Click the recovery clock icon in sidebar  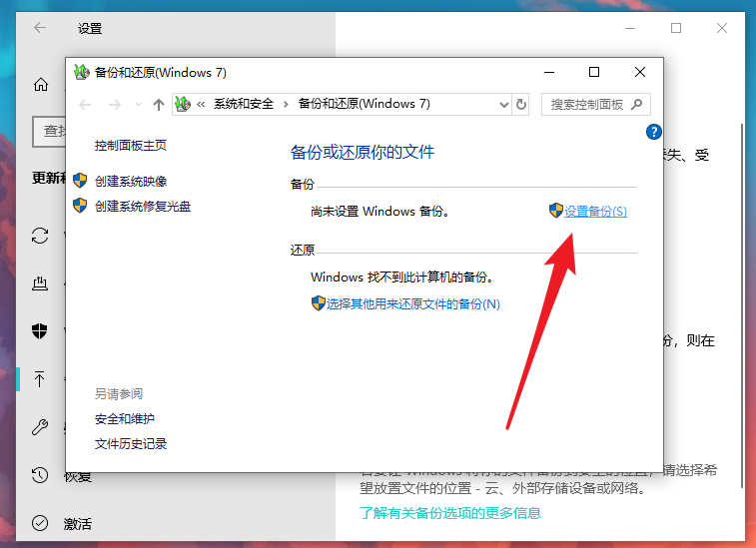tap(40, 475)
